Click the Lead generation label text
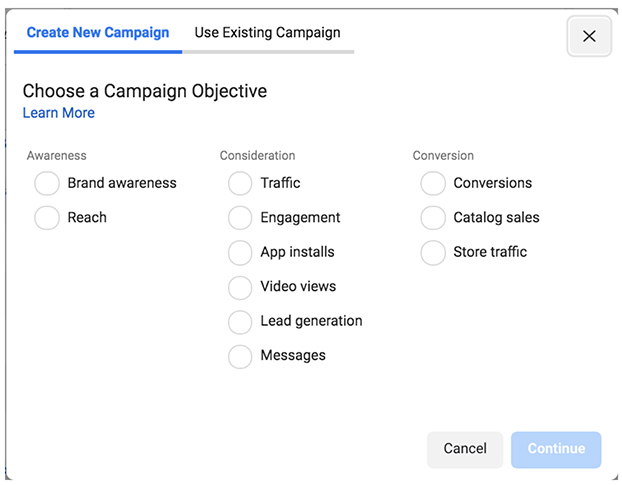Screen dimensions: 622x485 (x=311, y=321)
